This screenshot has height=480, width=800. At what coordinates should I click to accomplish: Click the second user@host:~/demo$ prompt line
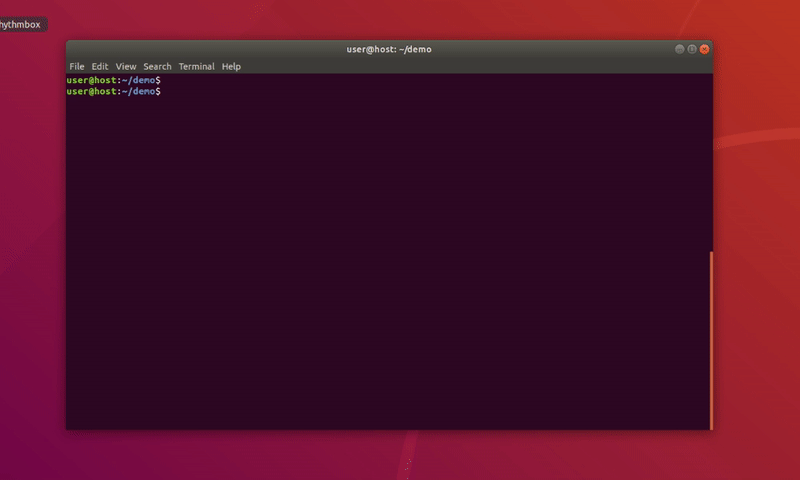113,91
